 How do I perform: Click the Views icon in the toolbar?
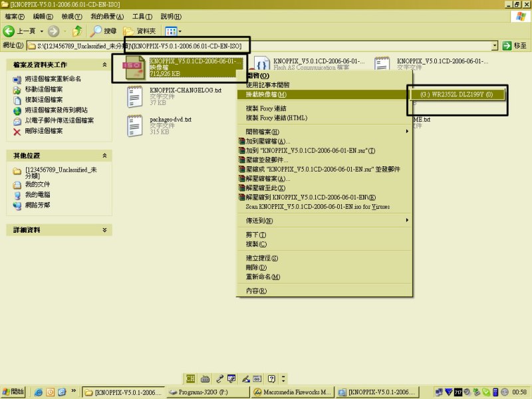coord(171,31)
